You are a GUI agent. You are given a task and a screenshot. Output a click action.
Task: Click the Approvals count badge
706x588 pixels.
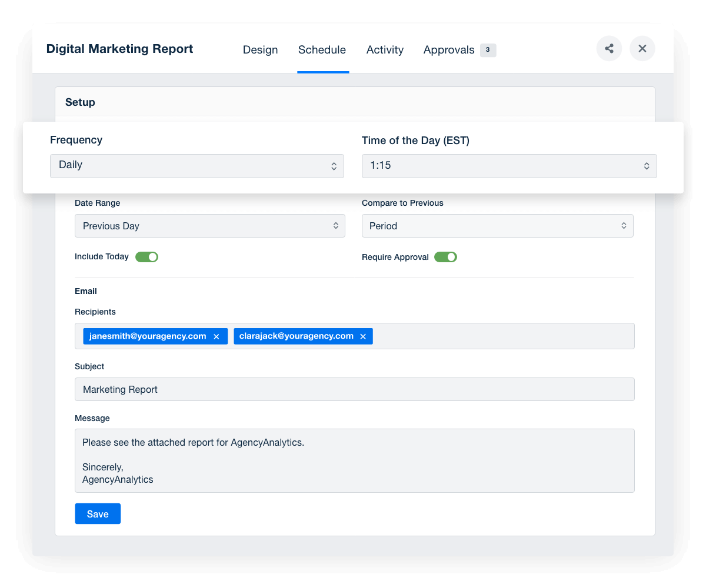488,50
